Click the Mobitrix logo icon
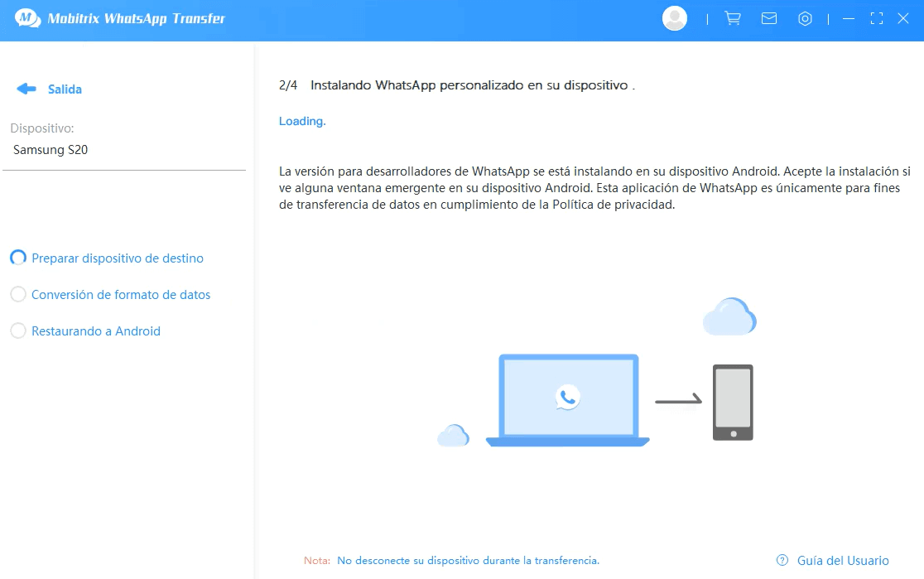Image resolution: width=924 pixels, height=579 pixels. click(x=27, y=18)
